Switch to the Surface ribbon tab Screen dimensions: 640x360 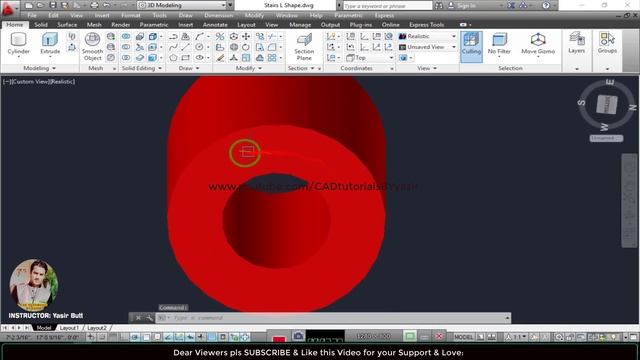[x=67, y=24]
